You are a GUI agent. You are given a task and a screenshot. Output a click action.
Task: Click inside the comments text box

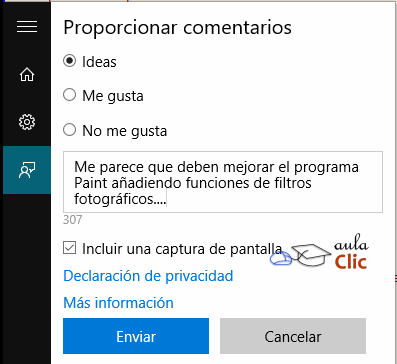223,182
